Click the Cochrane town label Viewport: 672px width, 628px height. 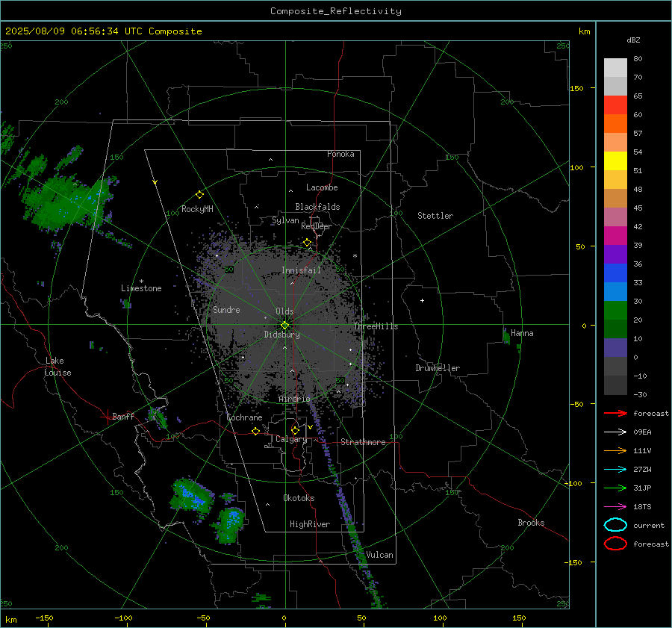[x=244, y=417]
